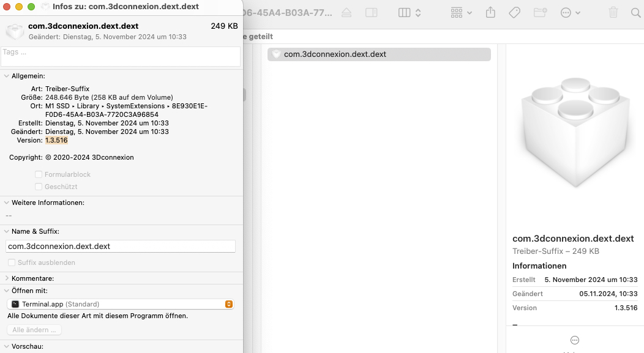Open the Terminal.app default application dropdown
Viewport: 644px width, 353px height.
pyautogui.click(x=121, y=304)
